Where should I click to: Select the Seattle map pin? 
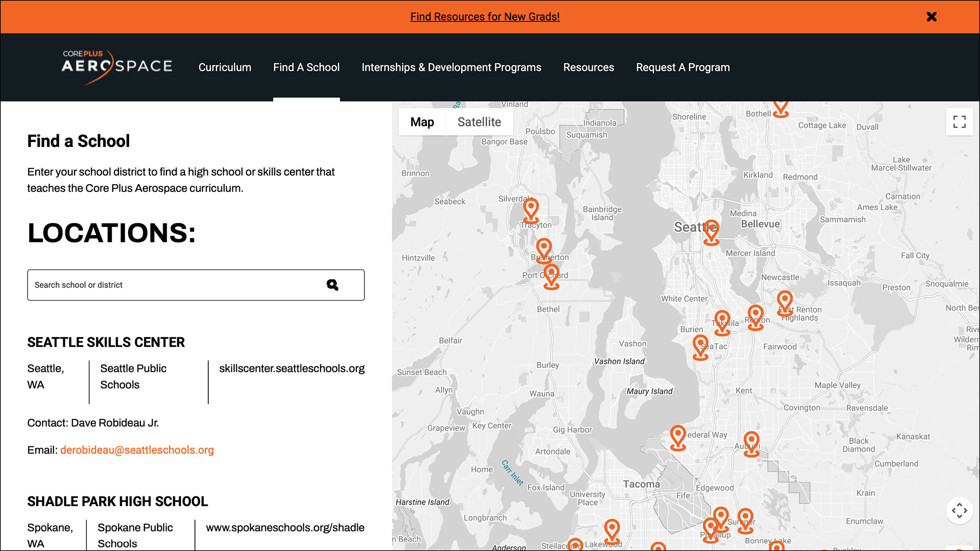711,232
